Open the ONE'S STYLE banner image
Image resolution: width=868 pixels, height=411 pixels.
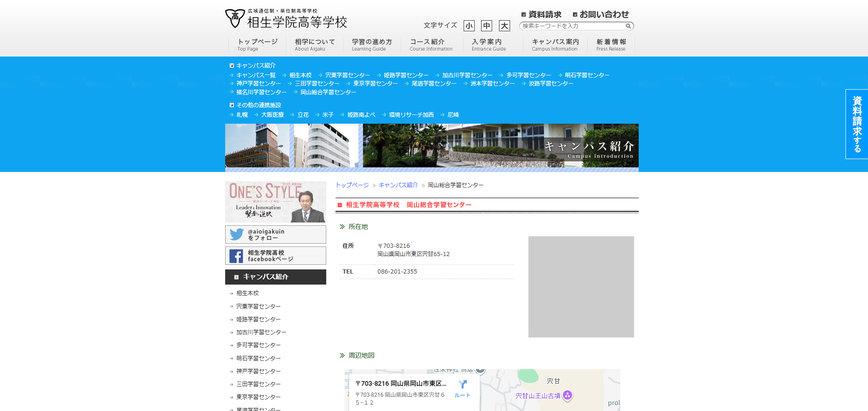(x=275, y=201)
